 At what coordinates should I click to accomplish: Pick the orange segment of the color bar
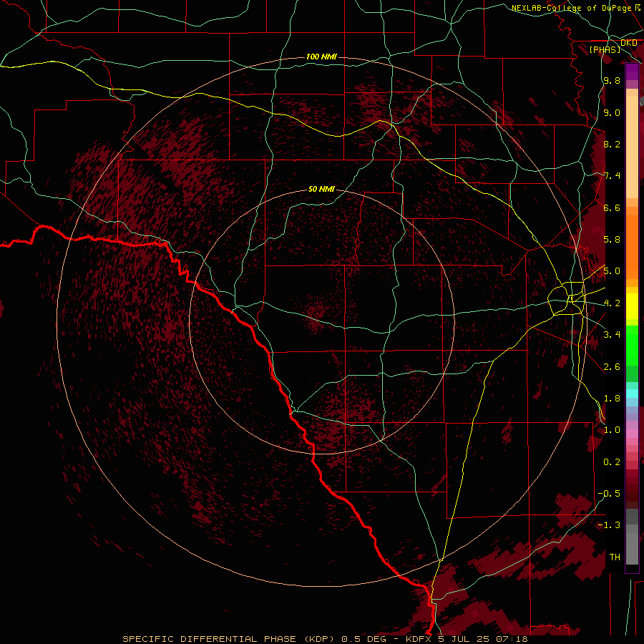(x=632, y=246)
